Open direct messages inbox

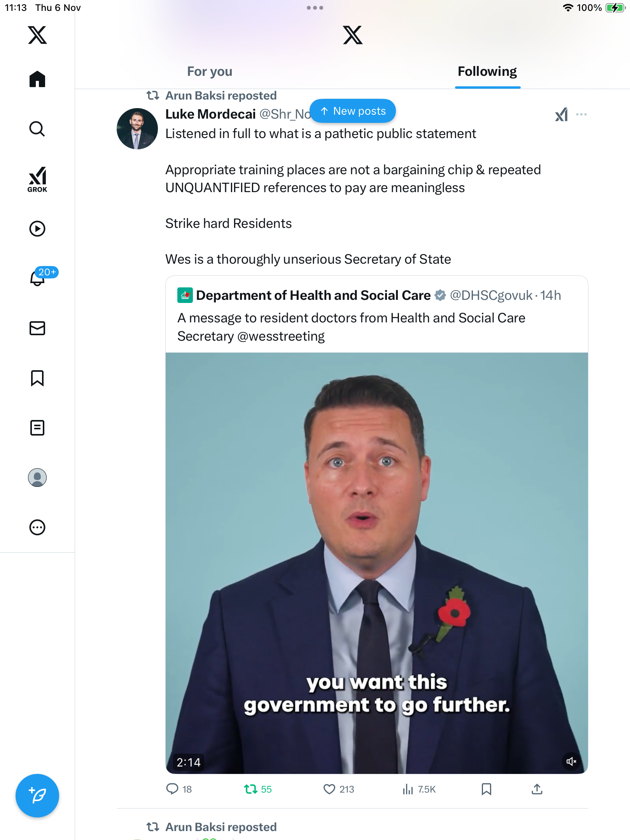37,328
